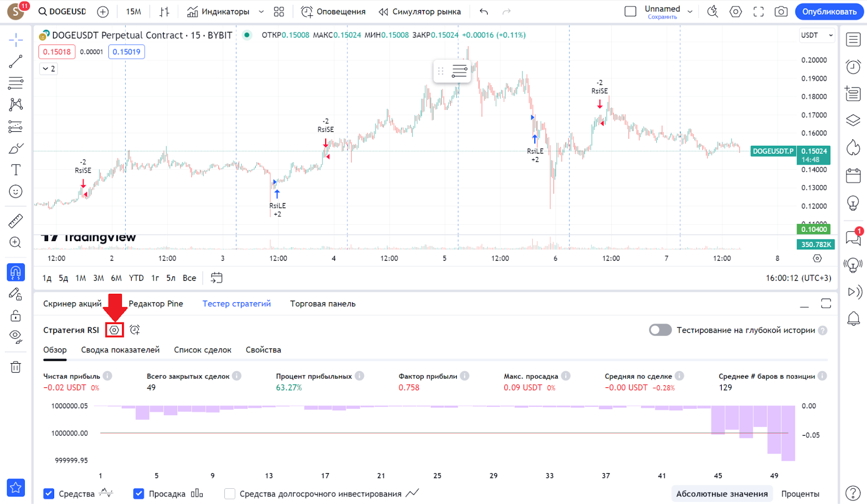
Task: Open the calendar panel
Action: tap(853, 176)
